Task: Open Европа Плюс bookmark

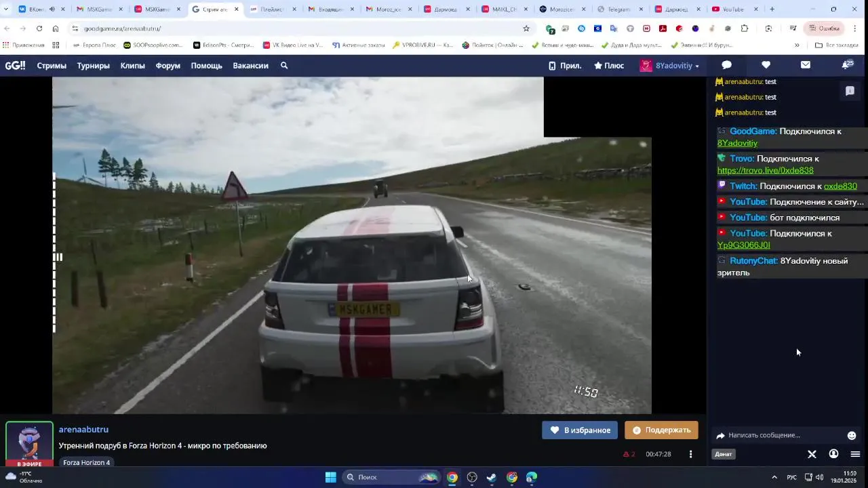Action: coord(94,45)
